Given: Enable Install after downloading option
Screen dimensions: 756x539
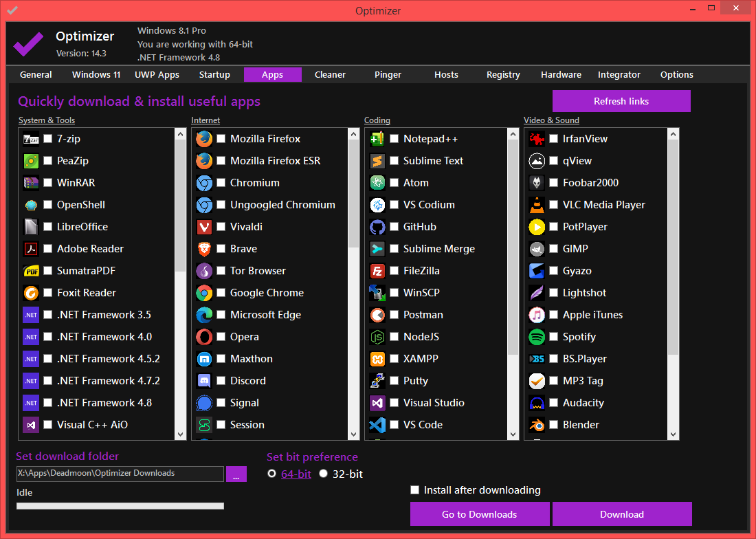Looking at the screenshot, I should [414, 490].
